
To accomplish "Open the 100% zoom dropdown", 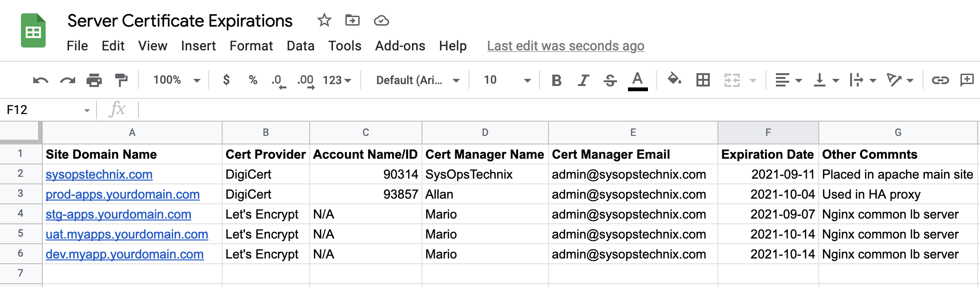I will pyautogui.click(x=176, y=80).
